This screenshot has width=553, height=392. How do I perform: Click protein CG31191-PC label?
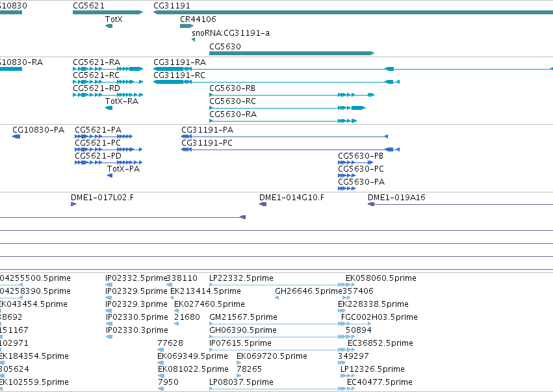tap(207, 143)
